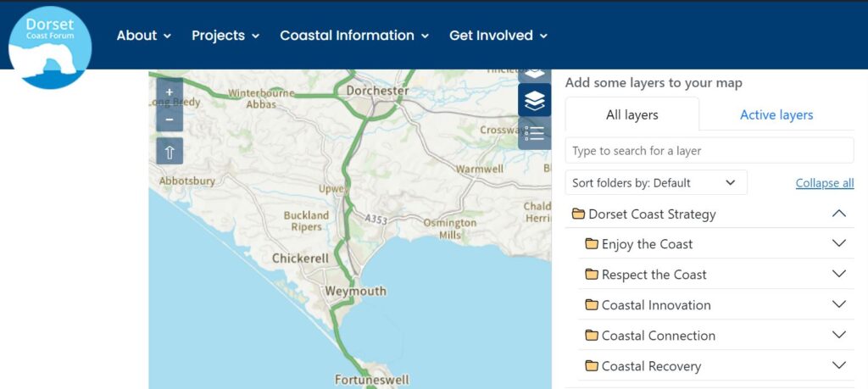Zoom out with the map minus button
868x389 pixels.
click(170, 119)
